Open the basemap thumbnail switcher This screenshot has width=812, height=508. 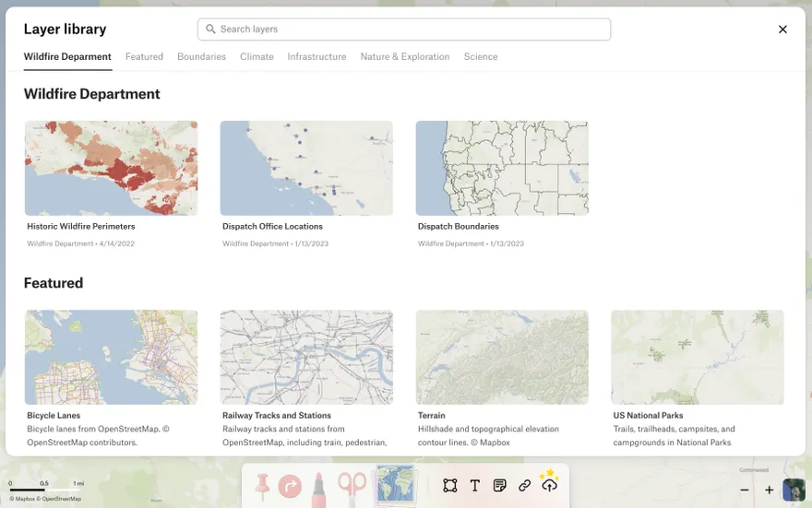pyautogui.click(x=794, y=490)
